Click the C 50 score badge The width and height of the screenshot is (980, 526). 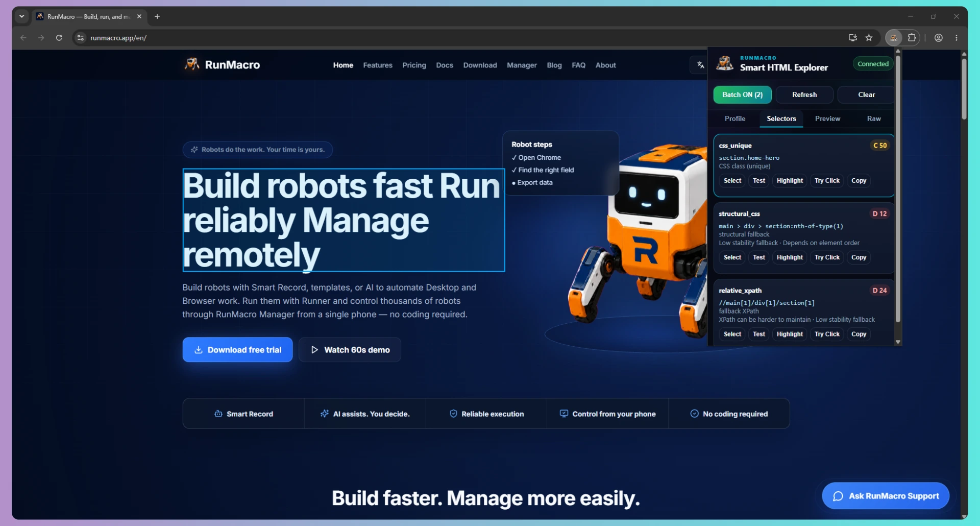[x=880, y=146]
